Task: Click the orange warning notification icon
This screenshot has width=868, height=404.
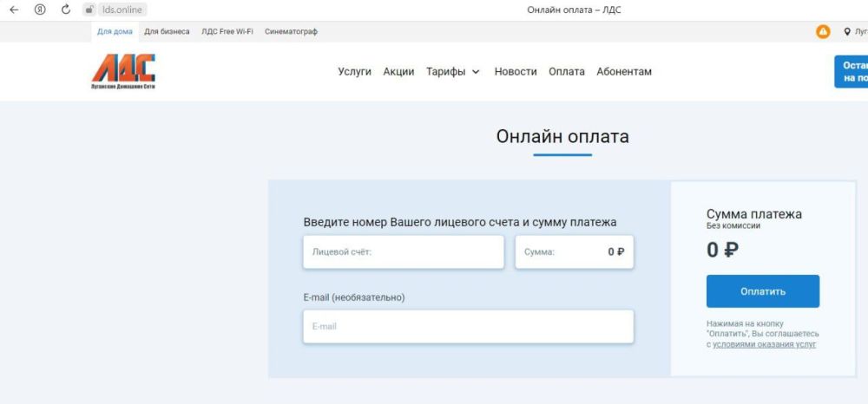Action: tap(823, 32)
